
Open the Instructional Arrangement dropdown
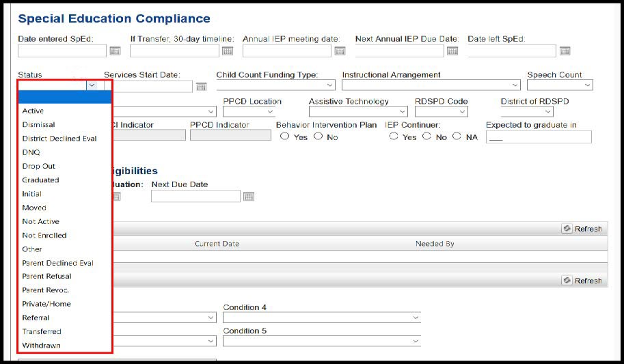coord(431,85)
